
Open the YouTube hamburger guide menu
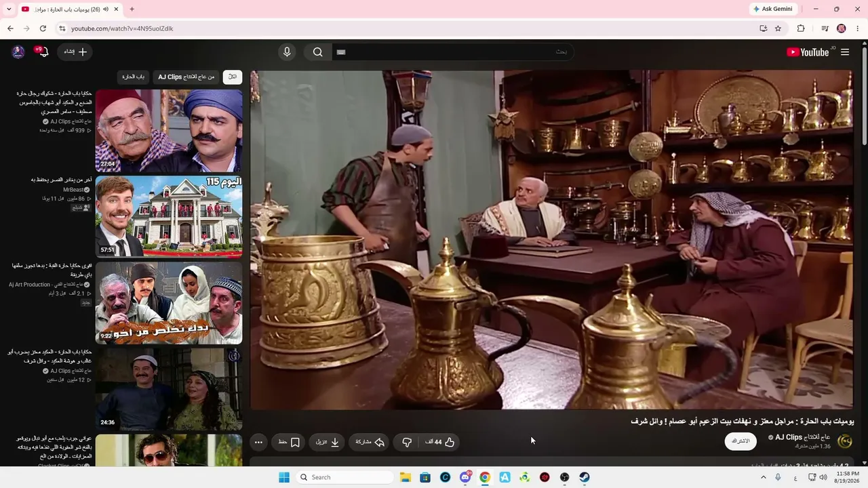click(x=845, y=52)
